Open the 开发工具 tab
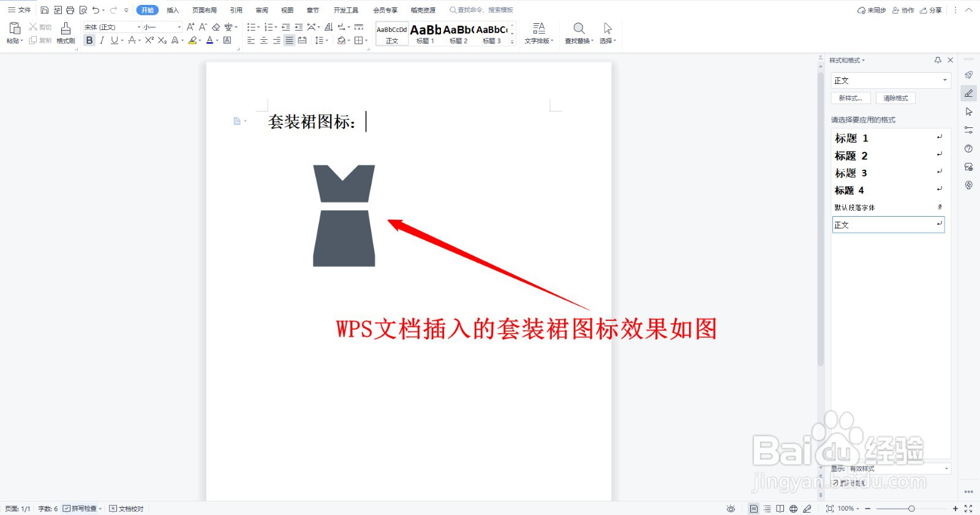980x515 pixels. click(346, 10)
